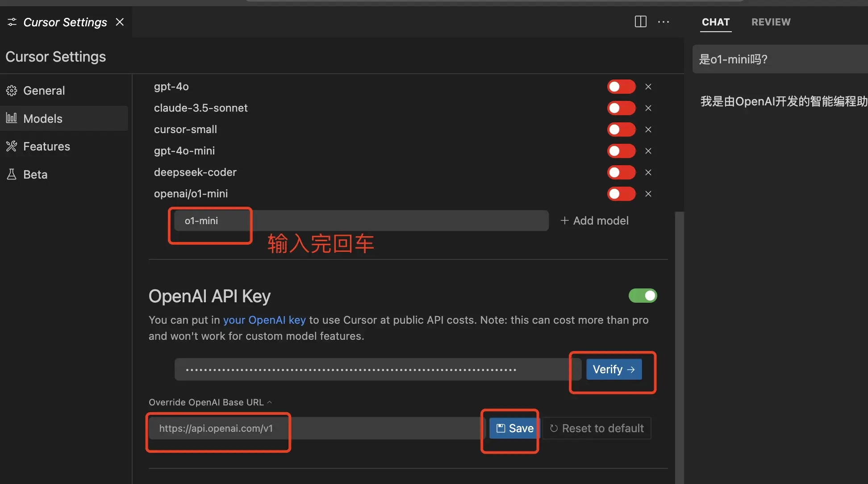The width and height of the screenshot is (868, 484).
Task: Click the Models bar chart icon
Action: (12, 118)
